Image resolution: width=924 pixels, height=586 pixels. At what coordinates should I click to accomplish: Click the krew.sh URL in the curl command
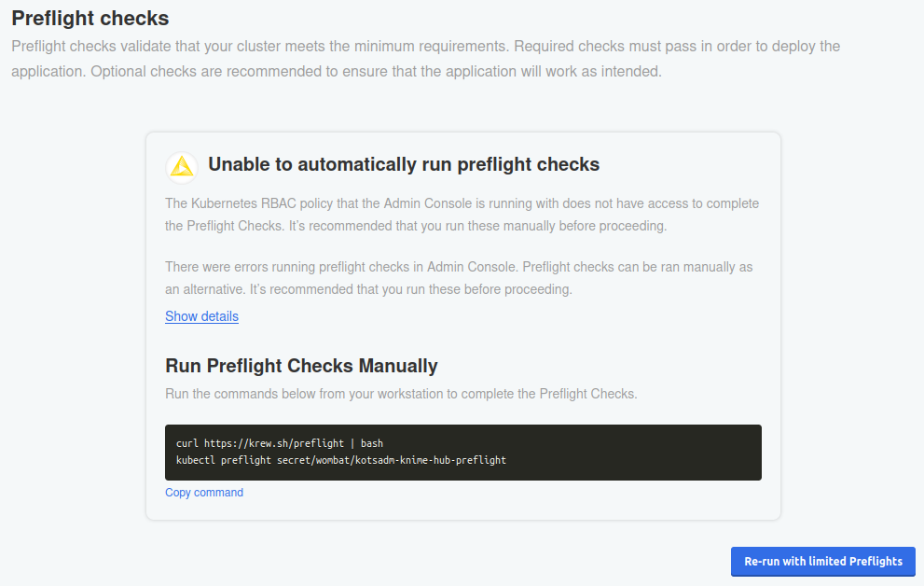[274, 443]
